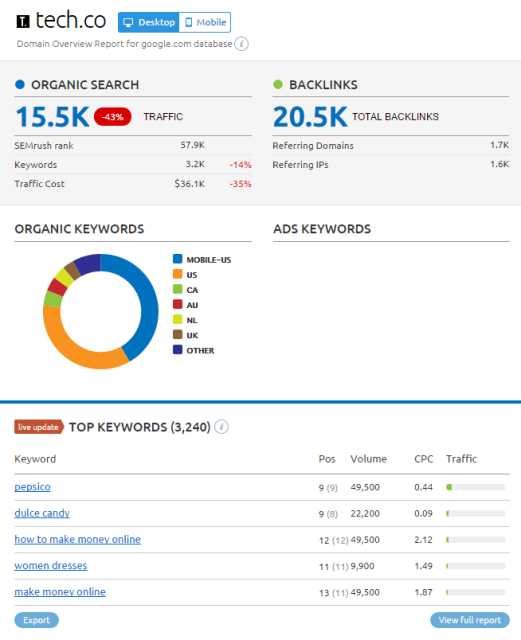The width and height of the screenshot is (521, 640).
Task: Open the dulce candy keyword link
Action: coord(42,513)
